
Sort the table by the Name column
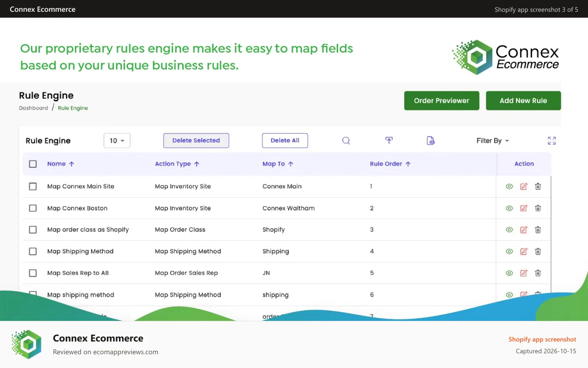pyautogui.click(x=61, y=164)
